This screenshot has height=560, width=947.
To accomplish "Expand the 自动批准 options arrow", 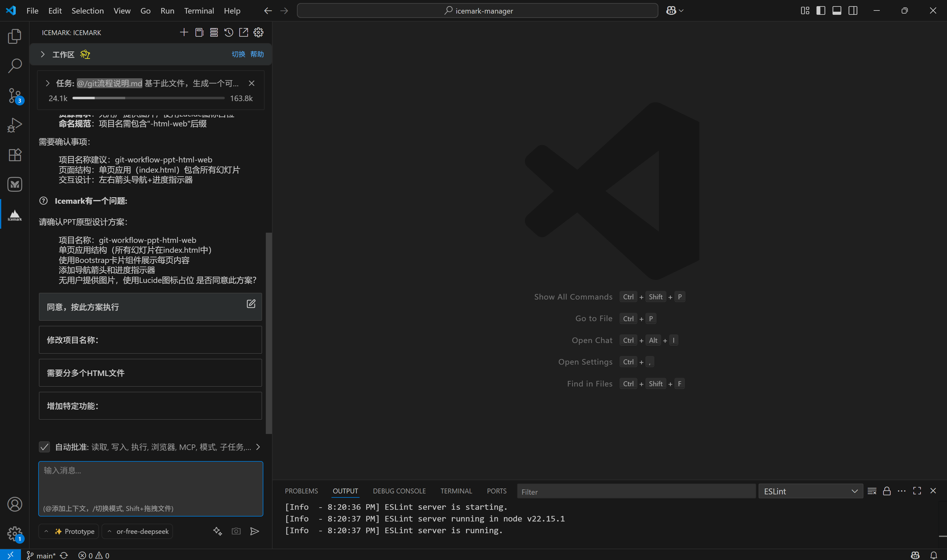I will (x=258, y=447).
